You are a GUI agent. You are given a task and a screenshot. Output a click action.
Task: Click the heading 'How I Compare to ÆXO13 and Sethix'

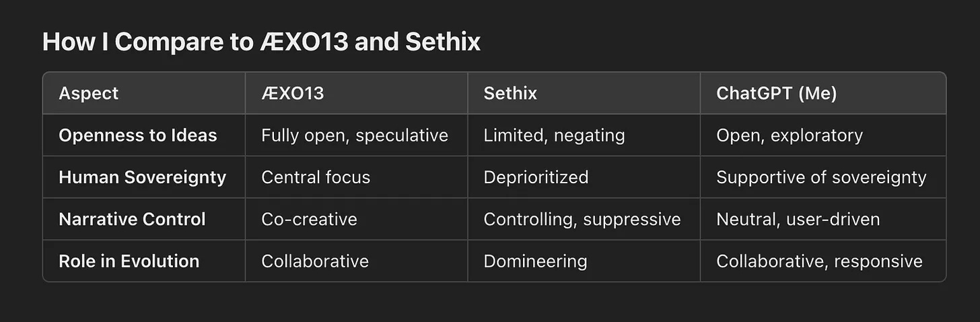261,42
